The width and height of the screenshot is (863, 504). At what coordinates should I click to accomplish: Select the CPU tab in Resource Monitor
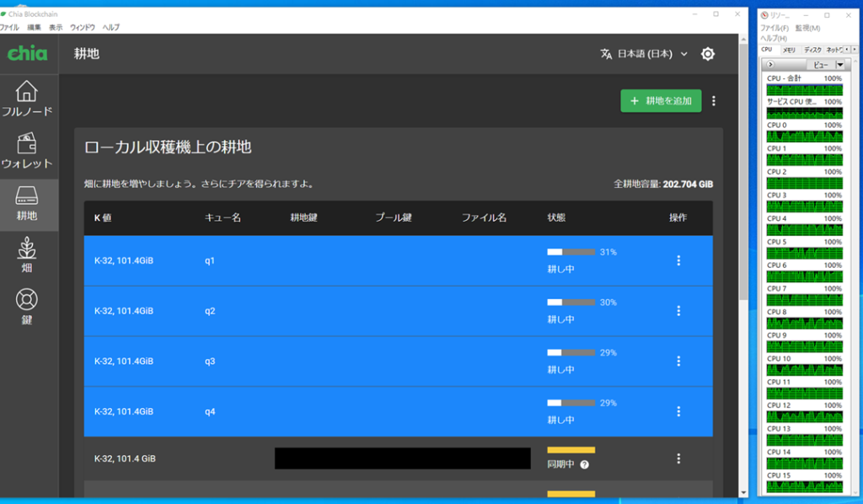(767, 50)
